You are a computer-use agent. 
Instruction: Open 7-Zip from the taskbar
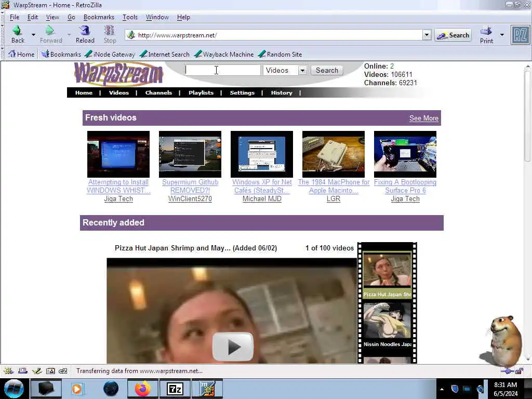coord(175,389)
